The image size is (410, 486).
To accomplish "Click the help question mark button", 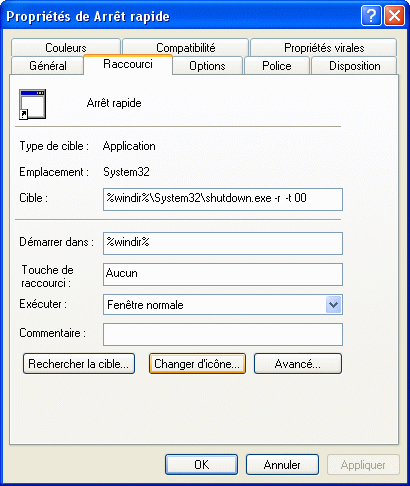I will [x=371, y=15].
